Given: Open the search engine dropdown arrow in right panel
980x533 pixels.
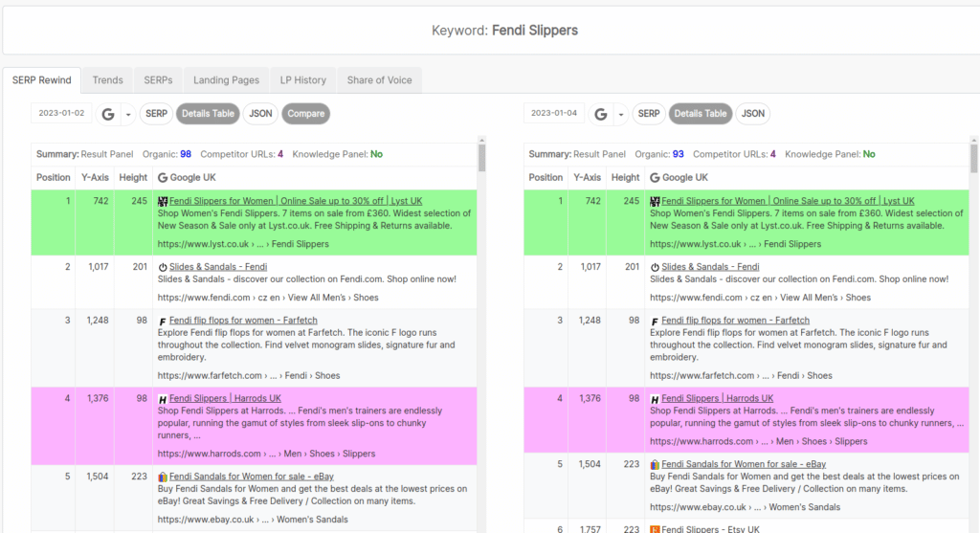Looking at the screenshot, I should [x=620, y=115].
